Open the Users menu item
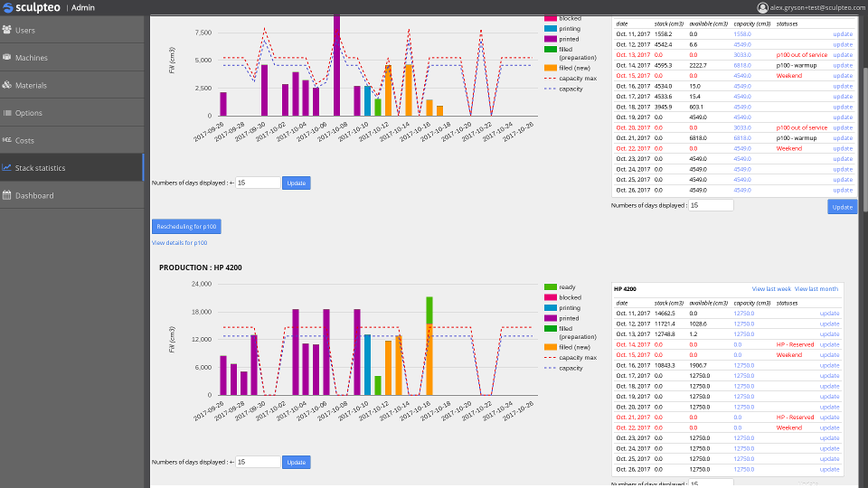The width and height of the screenshot is (868, 488). (x=72, y=30)
